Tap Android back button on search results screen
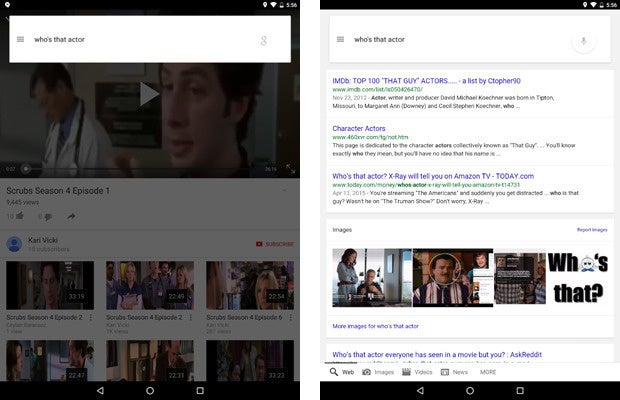620x400 pixels. [420, 391]
